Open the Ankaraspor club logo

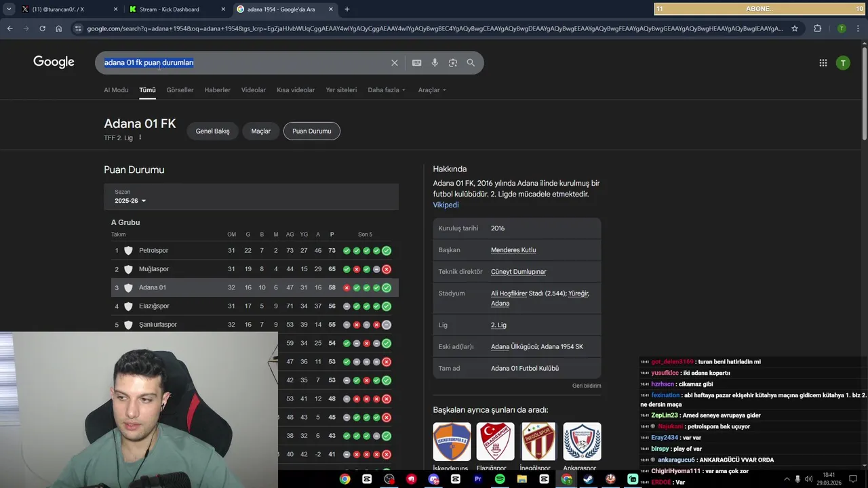[x=582, y=441]
